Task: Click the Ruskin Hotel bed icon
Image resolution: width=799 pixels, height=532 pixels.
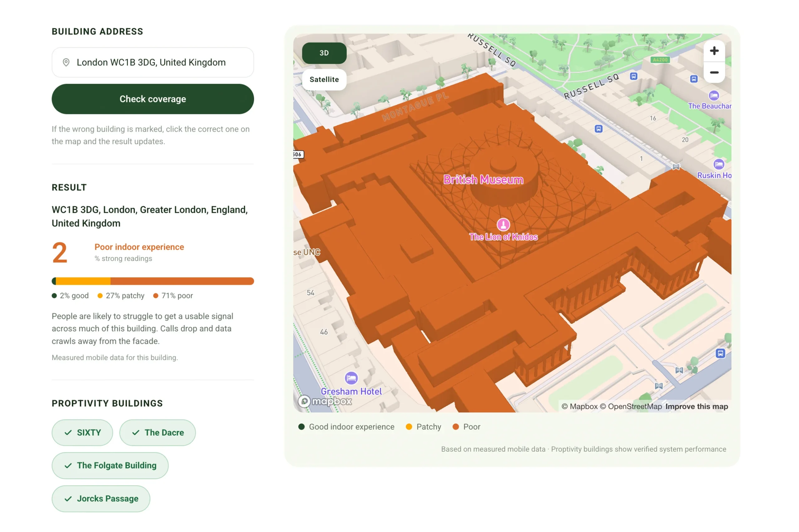Action: [718, 164]
